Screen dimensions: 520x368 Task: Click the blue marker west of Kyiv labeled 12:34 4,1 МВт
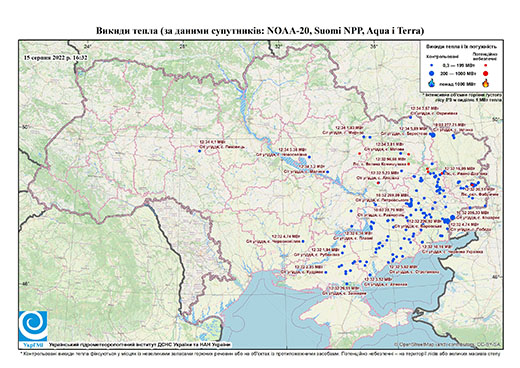pyautogui.click(x=200, y=151)
